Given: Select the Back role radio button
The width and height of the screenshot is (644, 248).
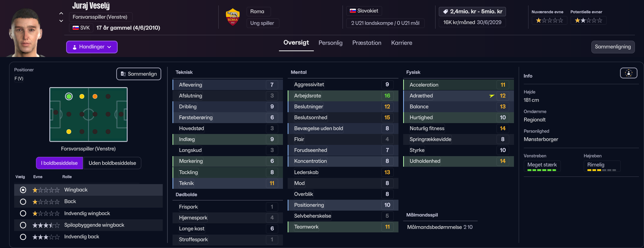Looking at the screenshot, I should 23,202.
